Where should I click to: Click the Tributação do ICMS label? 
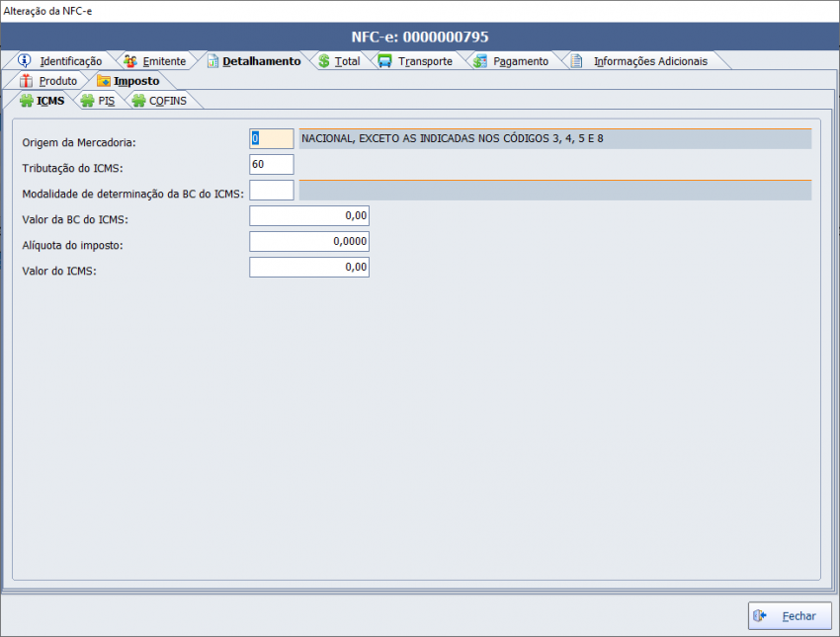[x=72, y=168]
